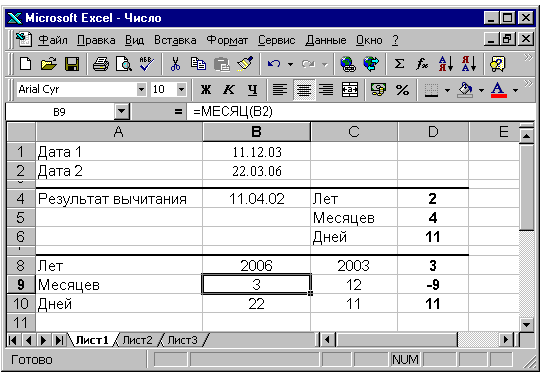Apply percent style button
Screen dimensions: 543x377
coord(402,90)
